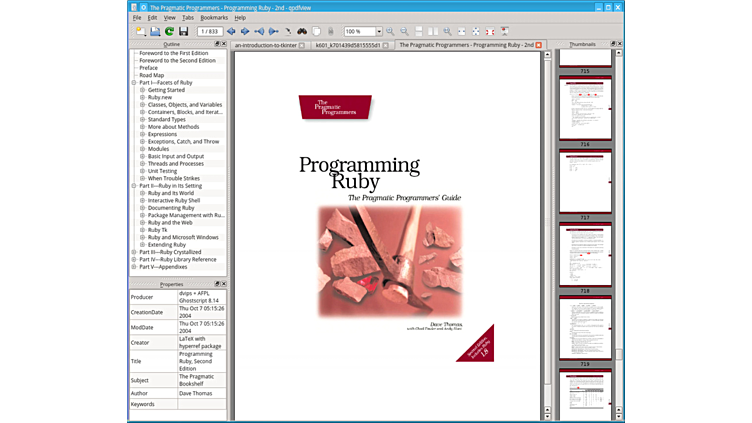Image resolution: width=752 pixels, height=423 pixels.
Task: Expand Part IV—Ruby Library Reference node
Action: coord(134,259)
